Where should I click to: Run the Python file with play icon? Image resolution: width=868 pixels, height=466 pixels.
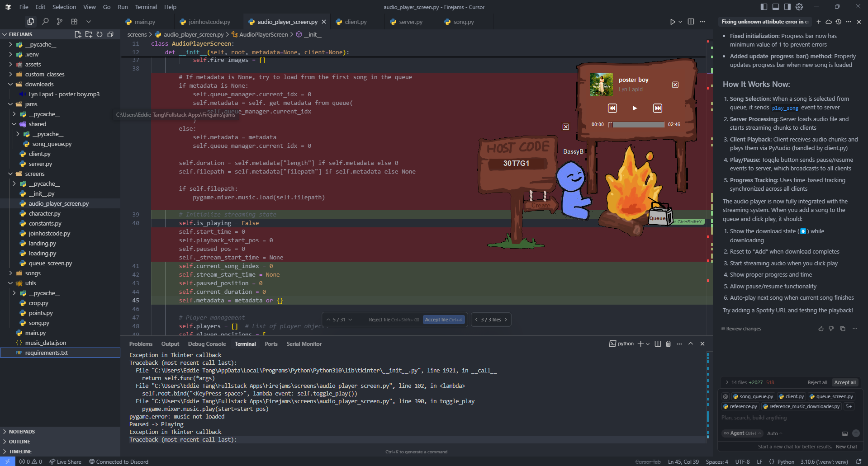click(x=673, y=22)
